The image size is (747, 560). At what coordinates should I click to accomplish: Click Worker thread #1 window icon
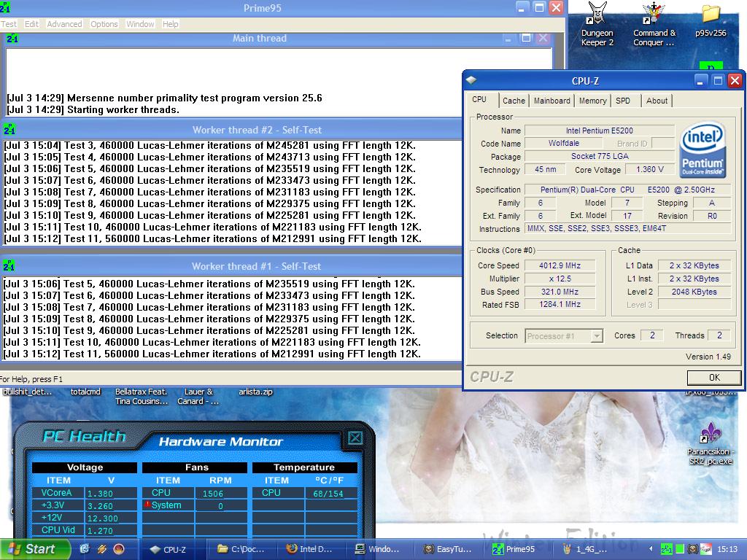click(x=9, y=265)
